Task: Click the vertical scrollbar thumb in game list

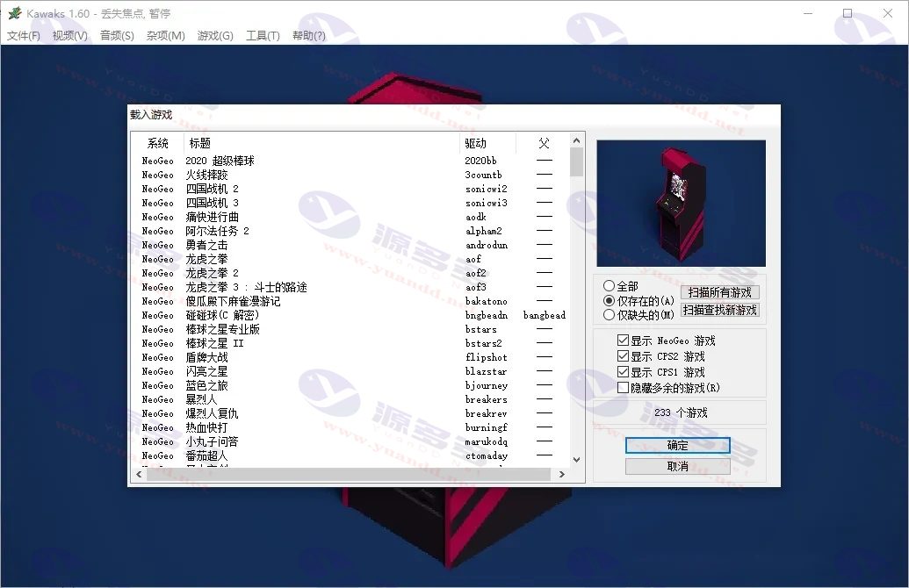Action: pos(576,161)
